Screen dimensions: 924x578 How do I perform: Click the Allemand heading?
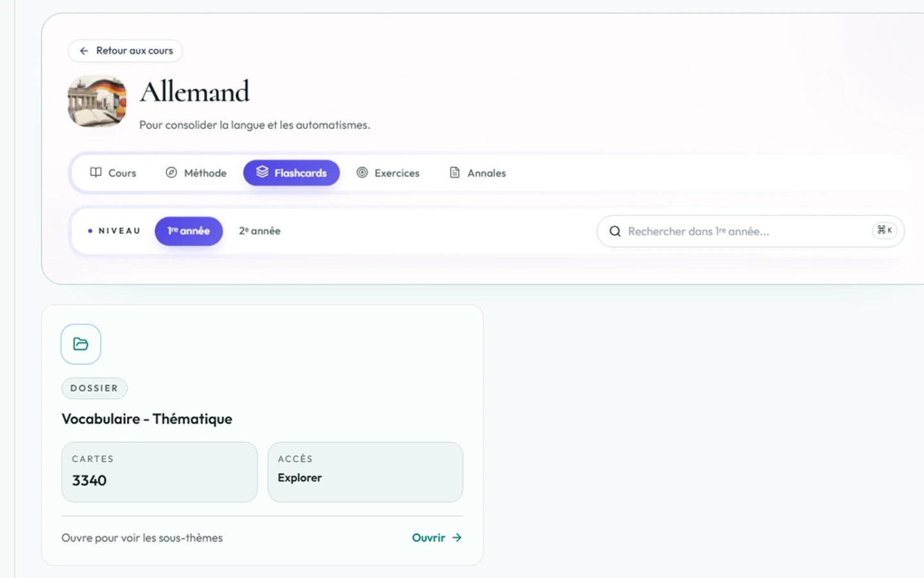coord(195,92)
